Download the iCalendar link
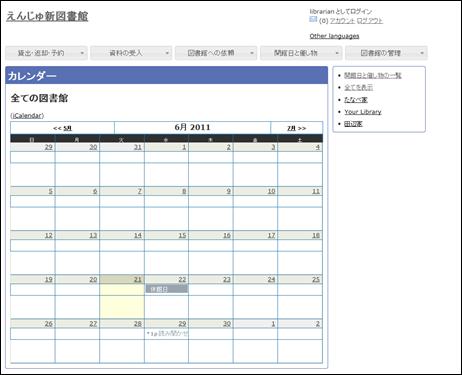This screenshot has height=375, width=462. (x=27, y=116)
